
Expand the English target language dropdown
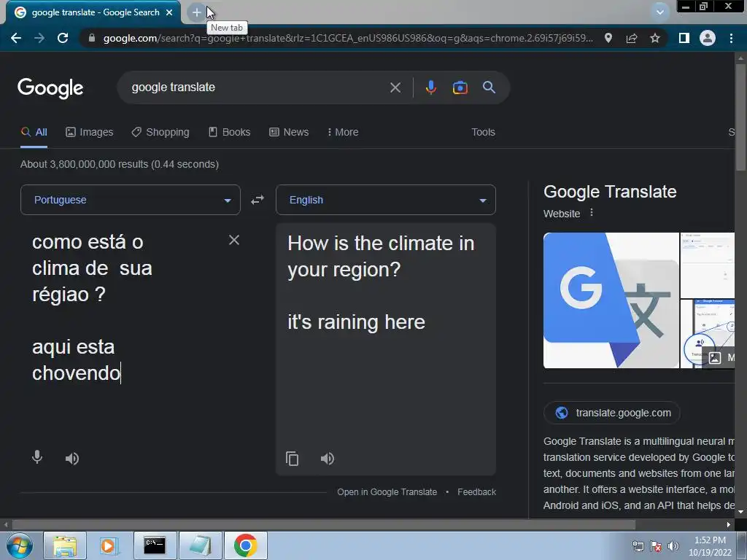(x=386, y=200)
